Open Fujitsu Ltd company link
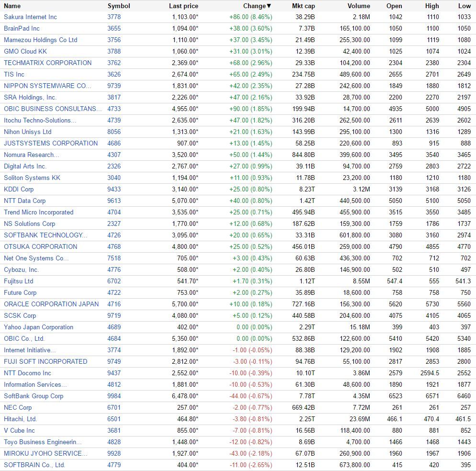This screenshot has width=476, height=471. pos(19,281)
